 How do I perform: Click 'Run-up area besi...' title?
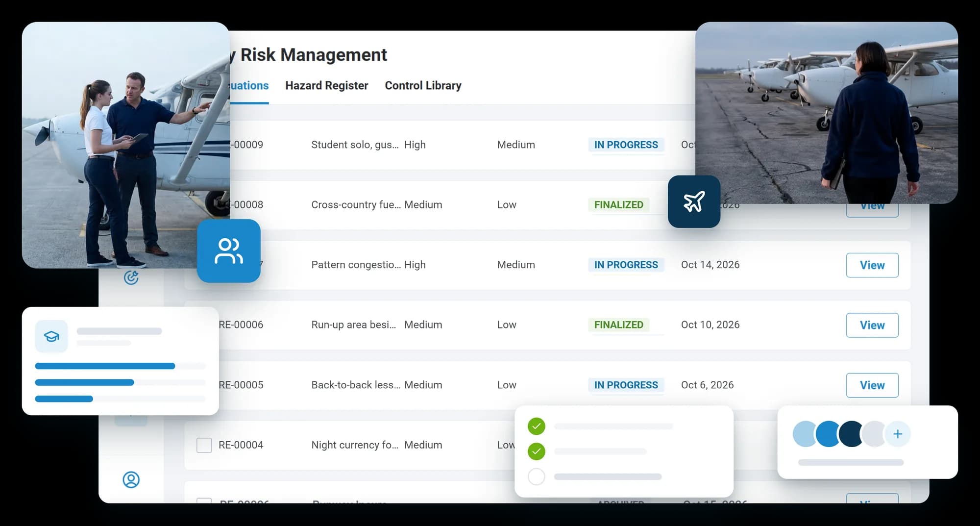(x=353, y=325)
